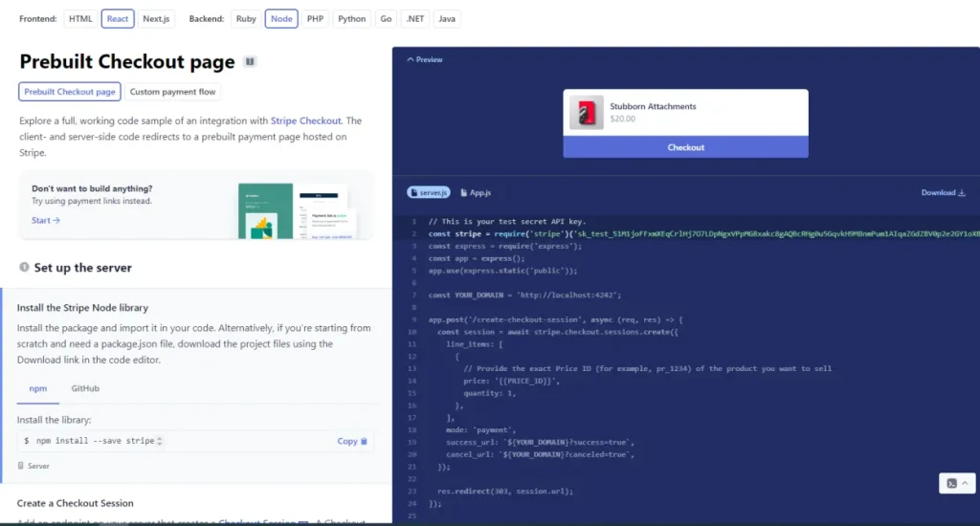Viewport: 980px width, 526px height.
Task: Open the Stripe Checkout link
Action: 305,121
